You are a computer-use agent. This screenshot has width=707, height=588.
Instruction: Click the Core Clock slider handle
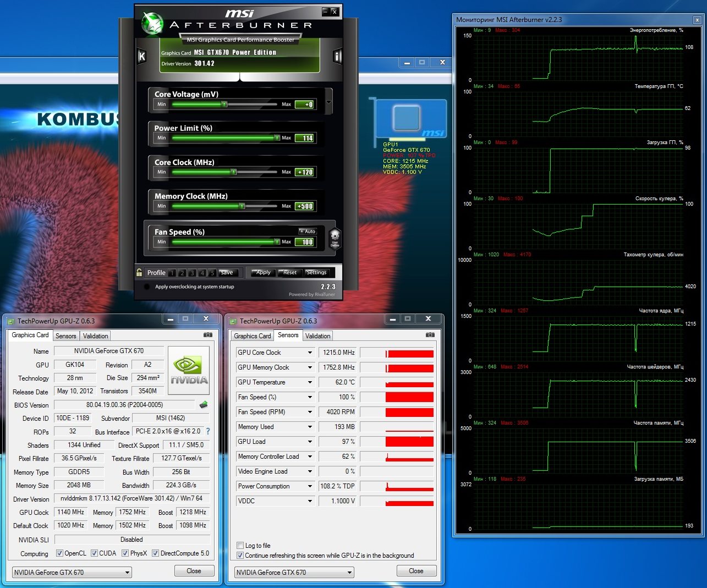coord(234,172)
